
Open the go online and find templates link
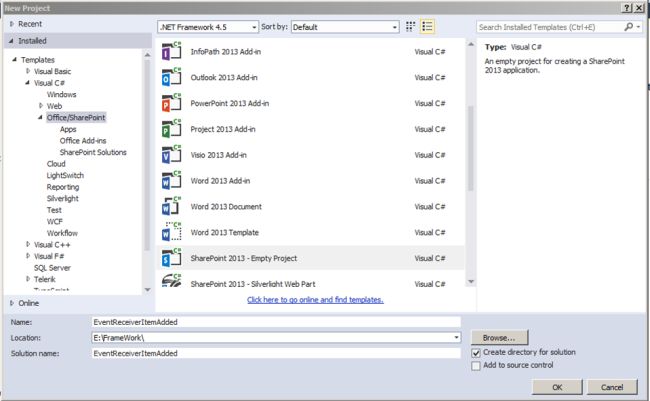[x=315, y=299]
